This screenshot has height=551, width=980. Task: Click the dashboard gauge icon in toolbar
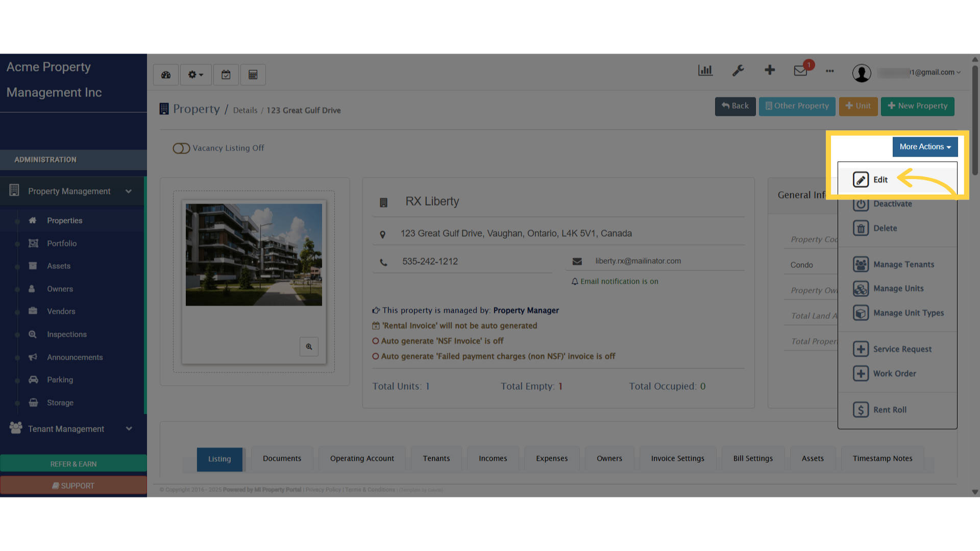pyautogui.click(x=166, y=75)
